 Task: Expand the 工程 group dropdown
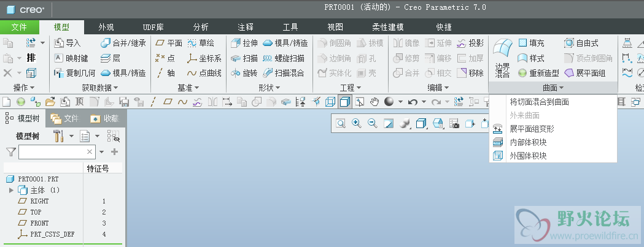(x=351, y=88)
